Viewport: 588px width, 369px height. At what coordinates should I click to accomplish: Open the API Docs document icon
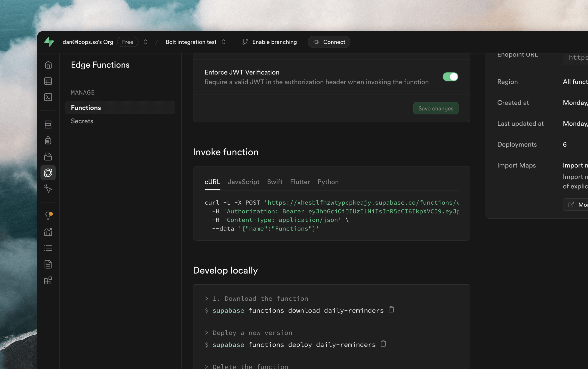[48, 264]
